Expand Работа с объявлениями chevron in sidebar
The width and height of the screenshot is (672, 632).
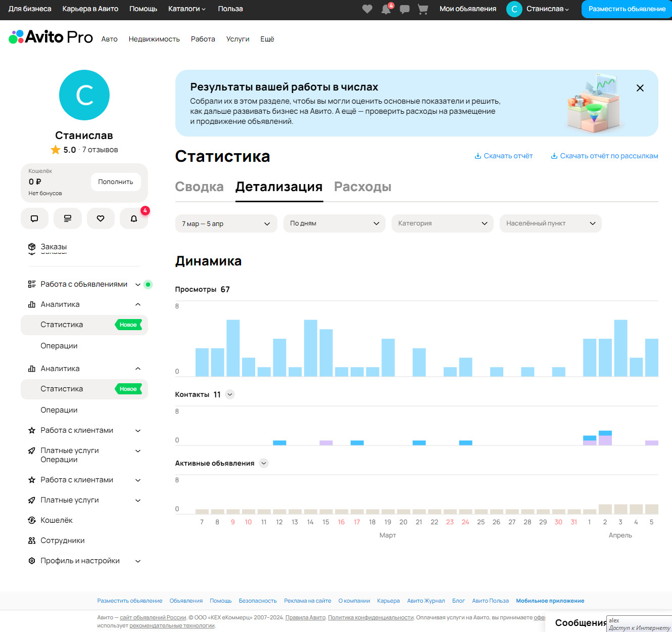tap(138, 284)
